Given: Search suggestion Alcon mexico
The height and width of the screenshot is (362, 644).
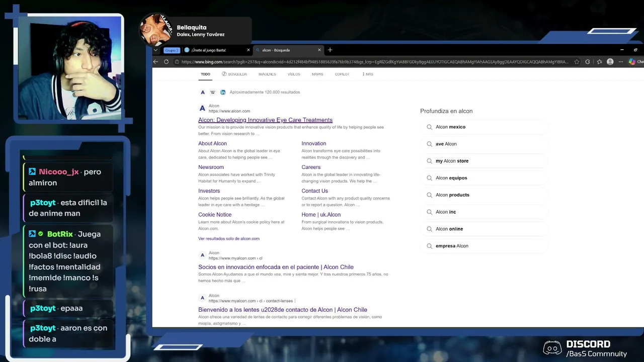Looking at the screenshot, I should [x=484, y=127].
